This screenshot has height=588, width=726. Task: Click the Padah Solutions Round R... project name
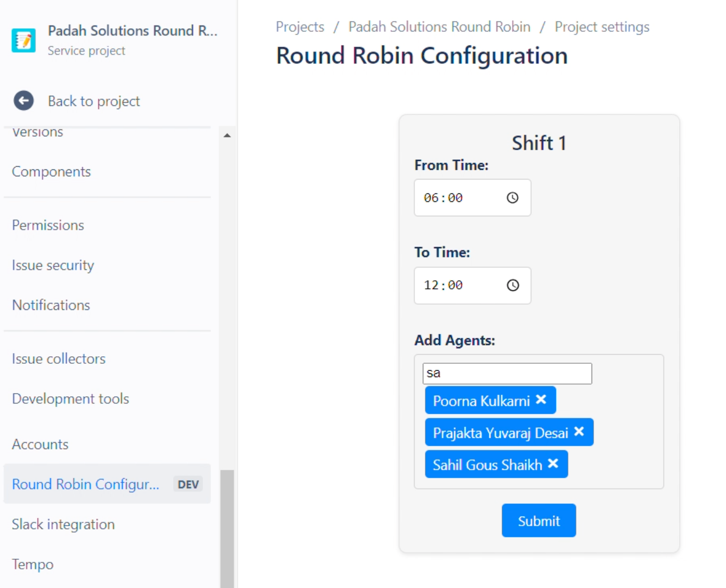pos(133,31)
